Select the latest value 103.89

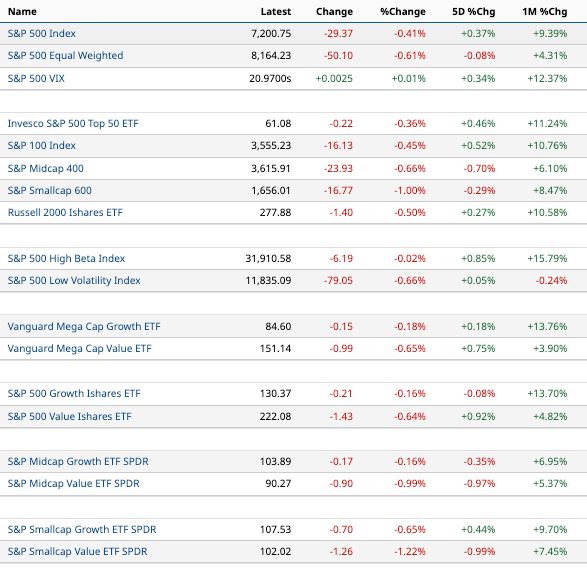tap(275, 461)
